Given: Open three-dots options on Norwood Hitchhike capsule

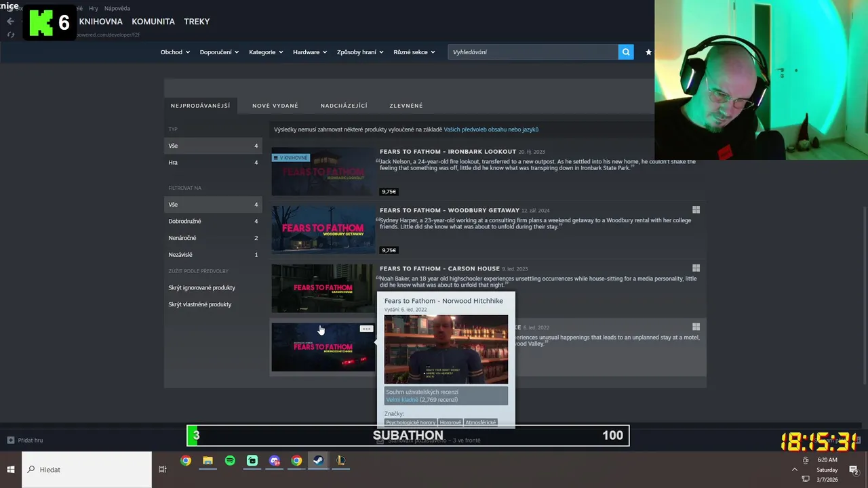Looking at the screenshot, I should (366, 329).
